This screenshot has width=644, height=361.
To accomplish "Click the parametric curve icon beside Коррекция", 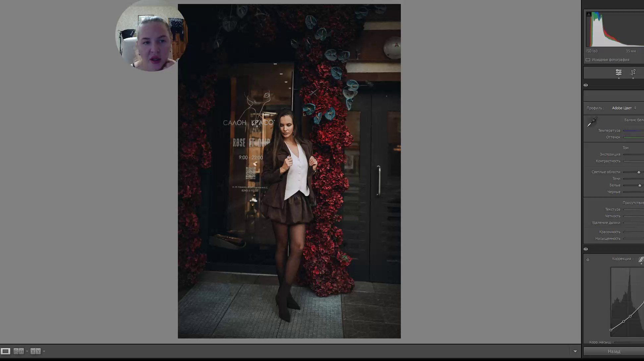I will click(641, 259).
